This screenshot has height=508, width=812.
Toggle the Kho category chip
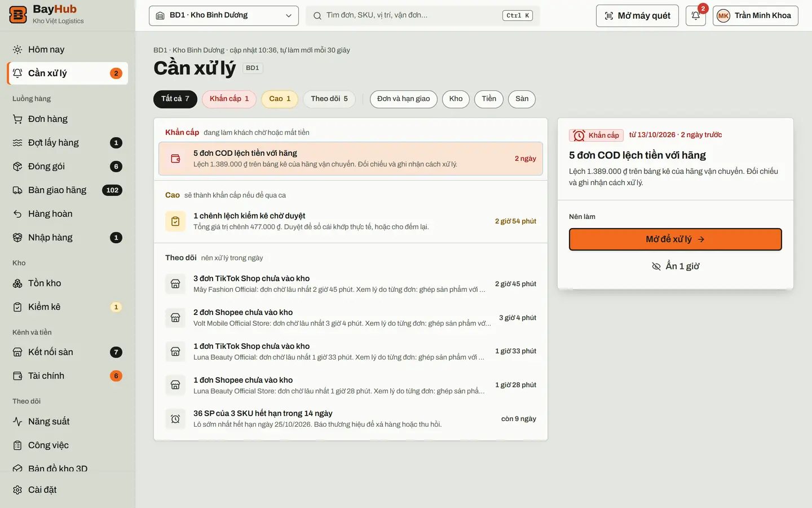coord(456,99)
